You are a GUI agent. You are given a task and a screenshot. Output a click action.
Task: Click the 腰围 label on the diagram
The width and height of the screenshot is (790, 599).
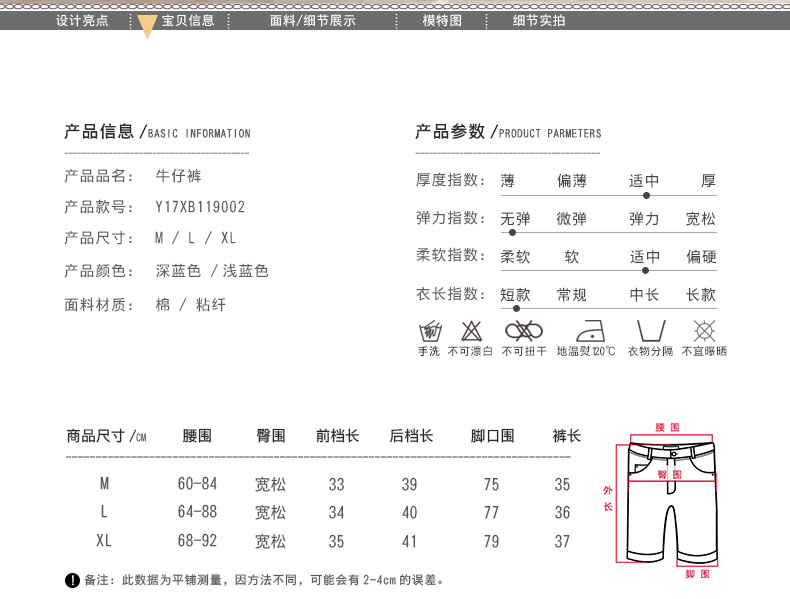click(x=668, y=427)
